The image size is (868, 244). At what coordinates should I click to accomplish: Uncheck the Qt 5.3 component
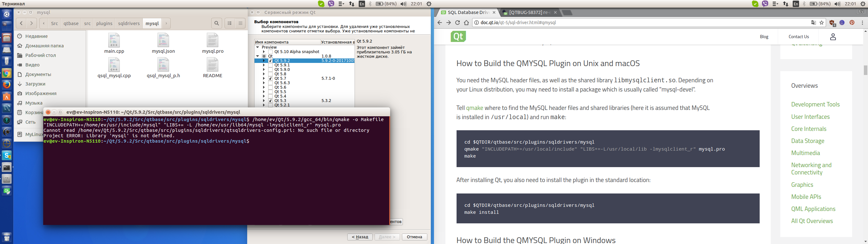270,100
